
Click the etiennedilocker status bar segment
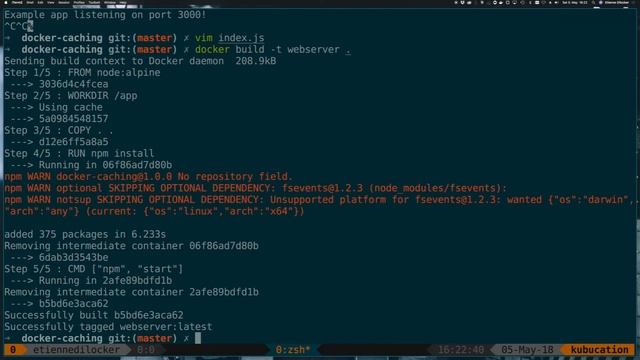(x=76, y=350)
